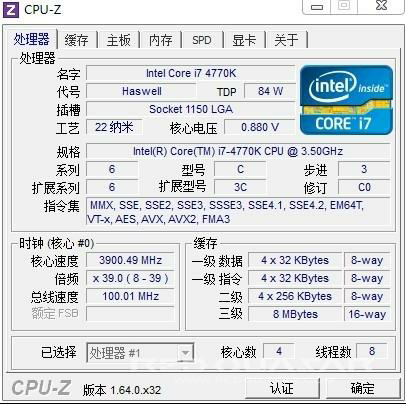Select the SPD tab
Viewport: 406px width, 404px height.
[x=202, y=40]
